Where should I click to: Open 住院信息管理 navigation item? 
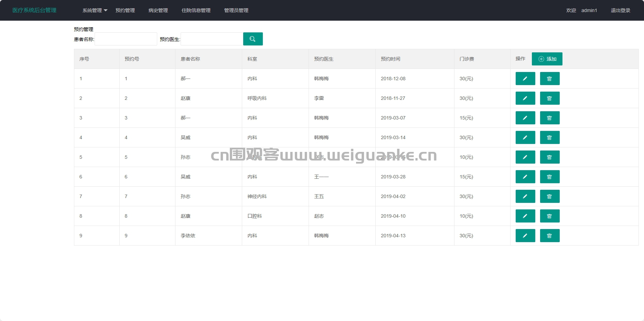pos(196,10)
